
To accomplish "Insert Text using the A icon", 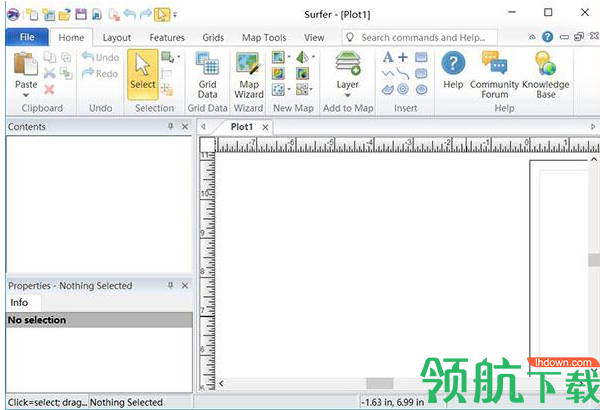I will click(388, 57).
